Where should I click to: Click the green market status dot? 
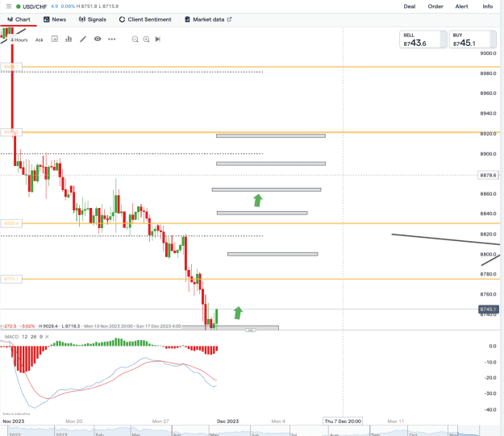tap(19, 6)
